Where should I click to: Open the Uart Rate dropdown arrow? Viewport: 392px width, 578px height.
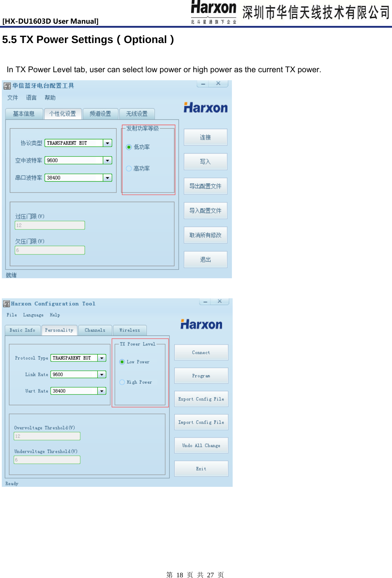tap(102, 391)
